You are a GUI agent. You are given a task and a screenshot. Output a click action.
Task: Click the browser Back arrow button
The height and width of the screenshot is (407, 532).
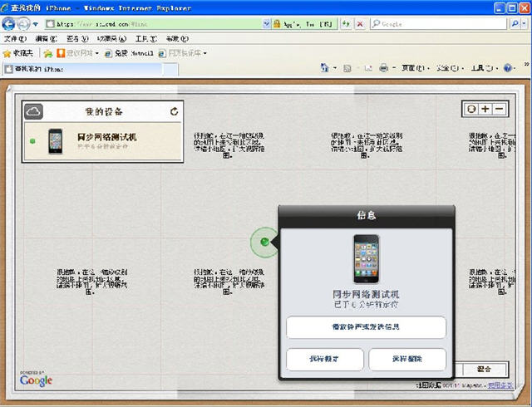click(8, 24)
